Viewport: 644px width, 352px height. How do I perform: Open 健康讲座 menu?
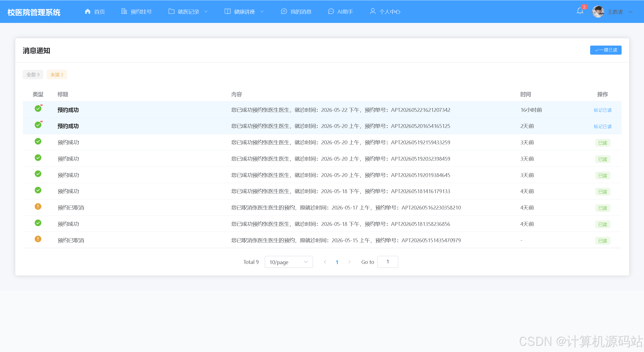point(244,12)
